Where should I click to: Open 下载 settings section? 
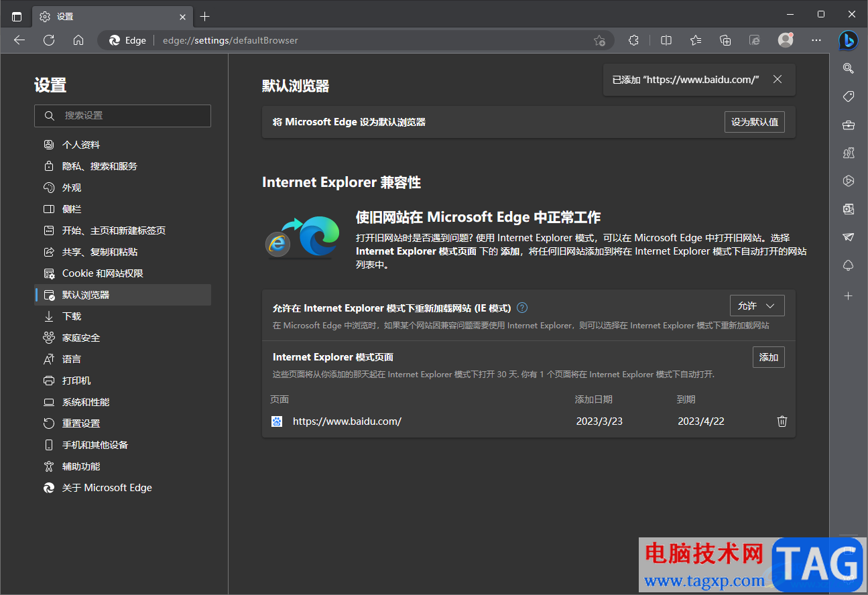coord(123,316)
